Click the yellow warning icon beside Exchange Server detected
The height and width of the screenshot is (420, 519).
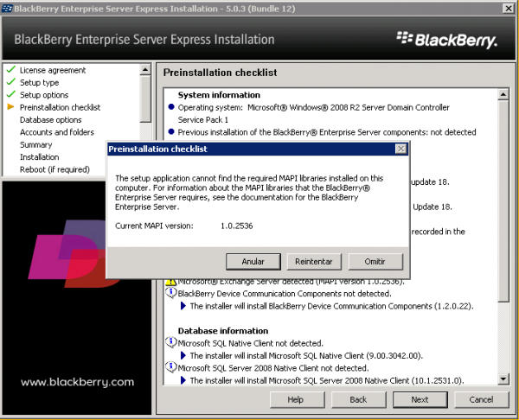[x=170, y=282]
